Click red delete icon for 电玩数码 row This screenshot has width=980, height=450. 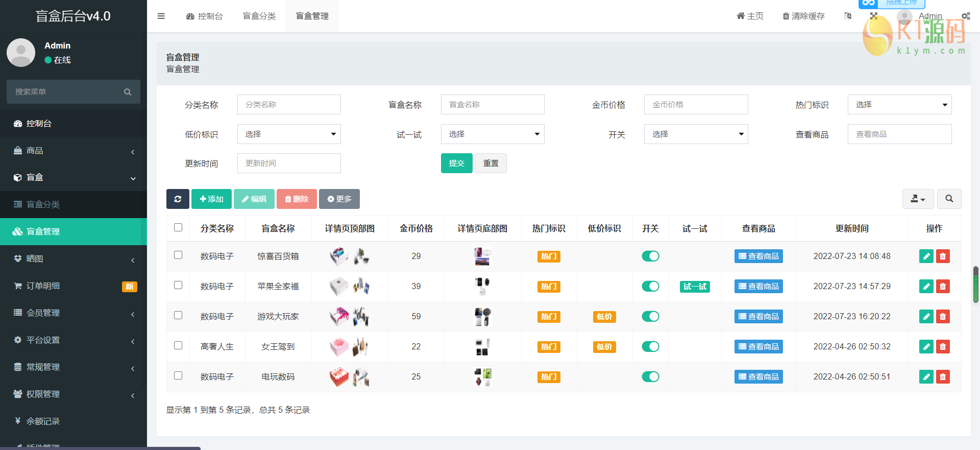click(x=943, y=377)
